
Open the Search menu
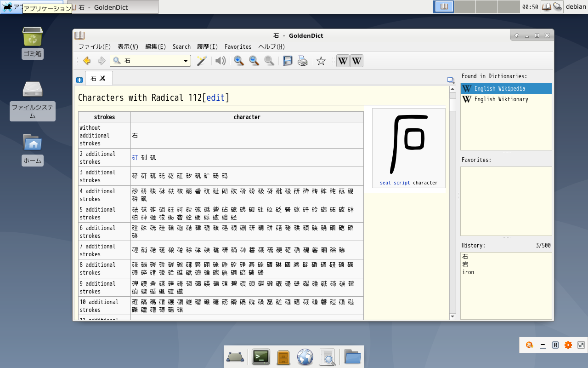point(181,46)
